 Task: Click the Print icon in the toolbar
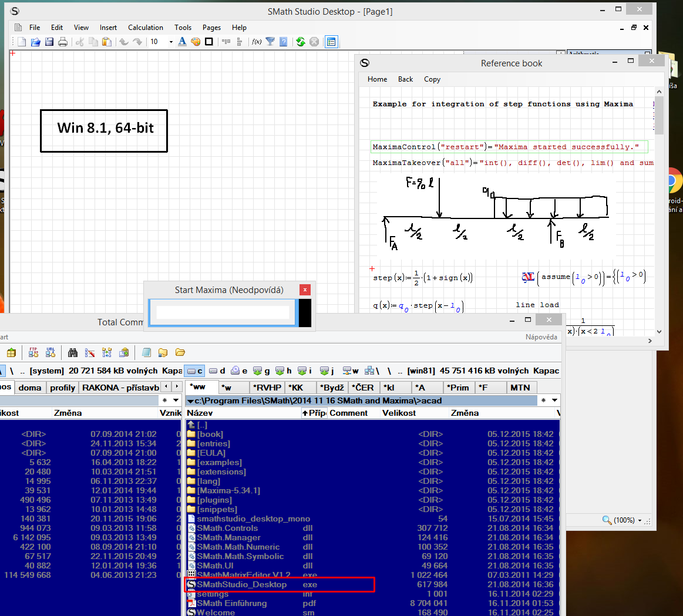click(63, 42)
